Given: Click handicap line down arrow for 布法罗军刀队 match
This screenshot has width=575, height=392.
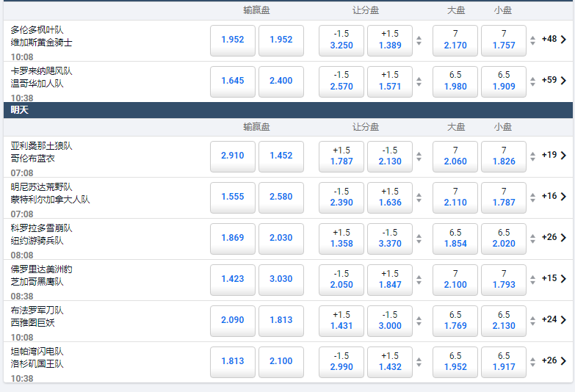Looking at the screenshot, I should [419, 323].
